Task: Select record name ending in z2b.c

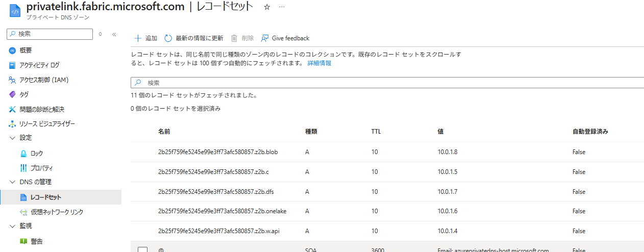Action: click(x=213, y=172)
